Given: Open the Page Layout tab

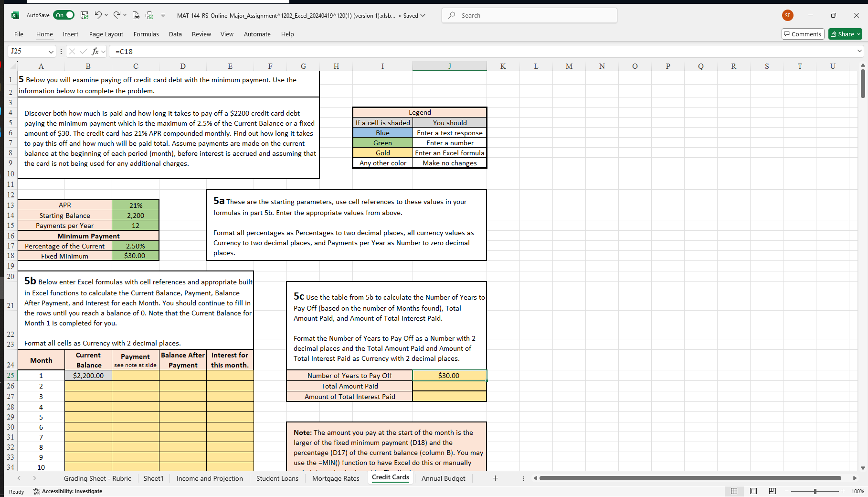Looking at the screenshot, I should coord(106,34).
